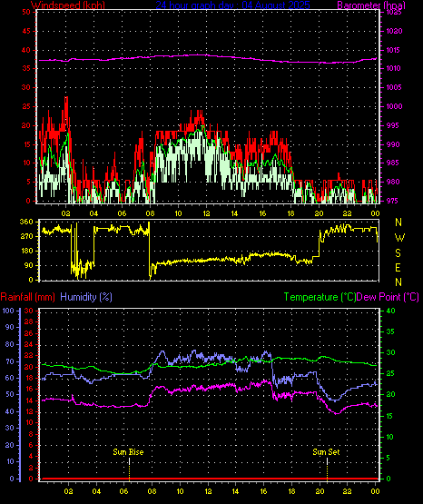Select the 1000 barometer axis value
The width and height of the screenshot is (423, 504).
(x=395, y=106)
